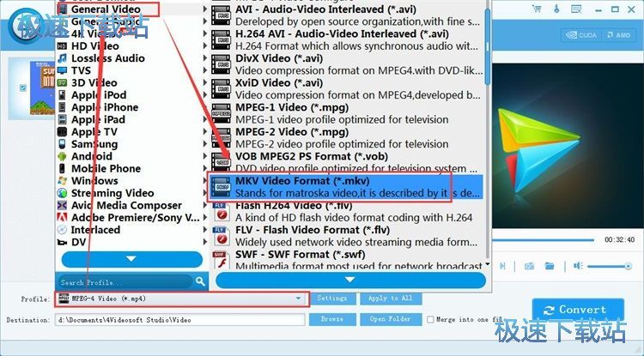Click the DivX Video film icon
This screenshot has width=644, height=356.
point(222,64)
